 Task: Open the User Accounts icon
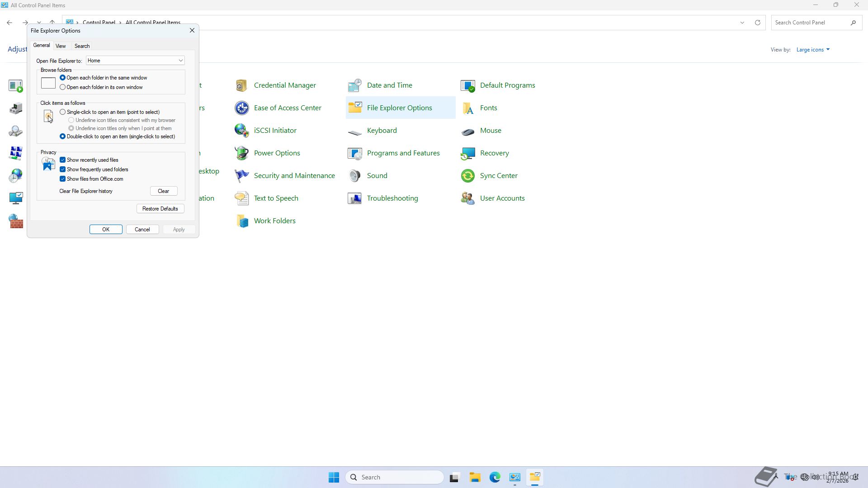467,198
